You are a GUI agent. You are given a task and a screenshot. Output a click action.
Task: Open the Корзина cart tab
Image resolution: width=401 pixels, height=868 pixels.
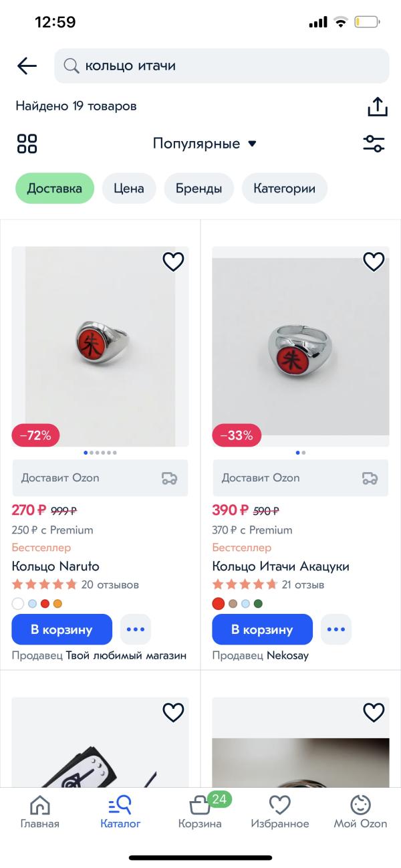[x=200, y=811]
